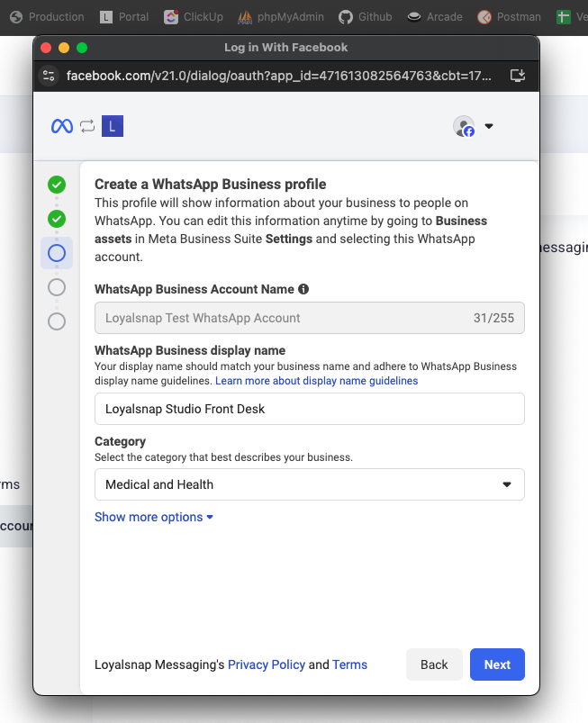Screen dimensions: 588x723
Task: Click the 31/255 character counter
Action: click(x=493, y=318)
